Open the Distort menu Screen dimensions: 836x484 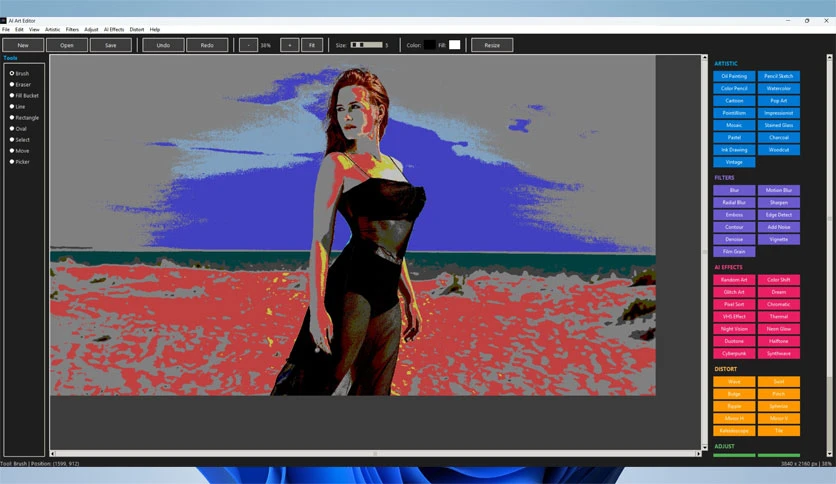coord(137,29)
